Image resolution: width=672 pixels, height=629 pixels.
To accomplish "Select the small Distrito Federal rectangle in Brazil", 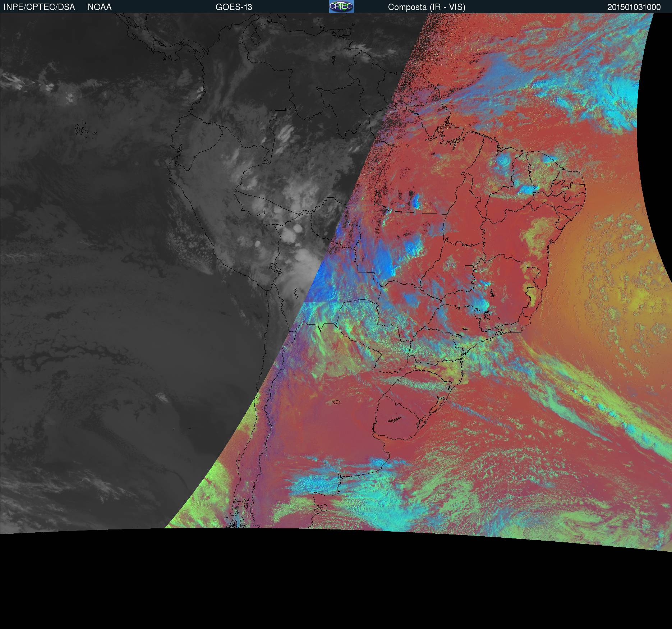I will [x=469, y=267].
